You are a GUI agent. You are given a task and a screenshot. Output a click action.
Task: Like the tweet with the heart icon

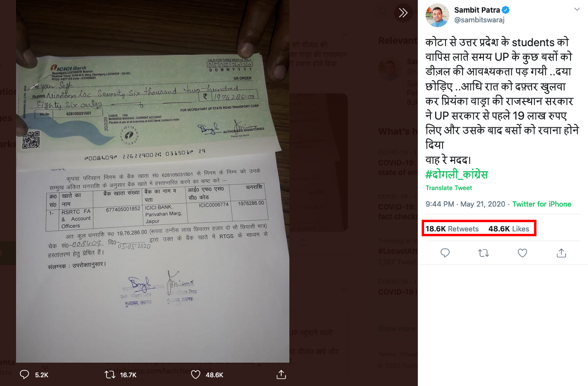522,253
